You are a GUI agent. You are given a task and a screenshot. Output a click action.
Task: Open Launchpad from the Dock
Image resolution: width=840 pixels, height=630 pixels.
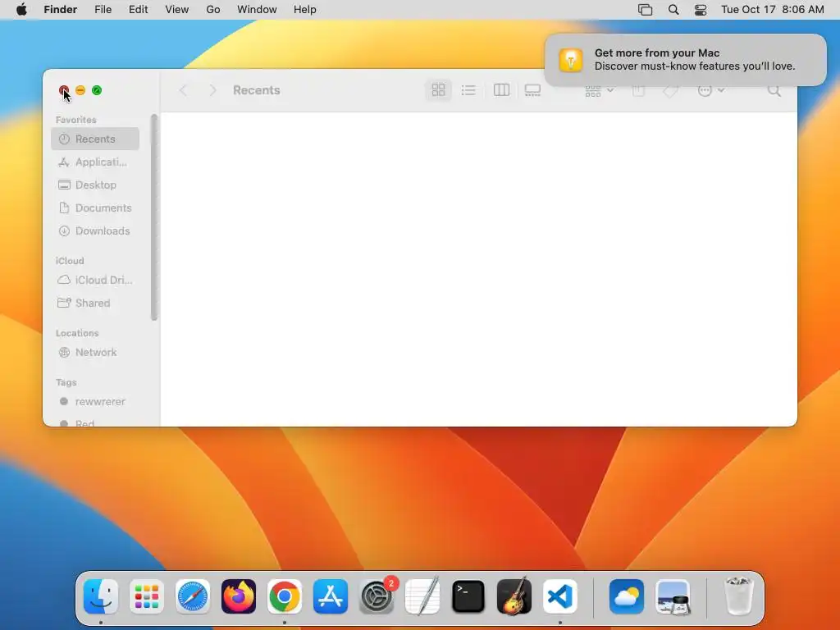coord(147,596)
